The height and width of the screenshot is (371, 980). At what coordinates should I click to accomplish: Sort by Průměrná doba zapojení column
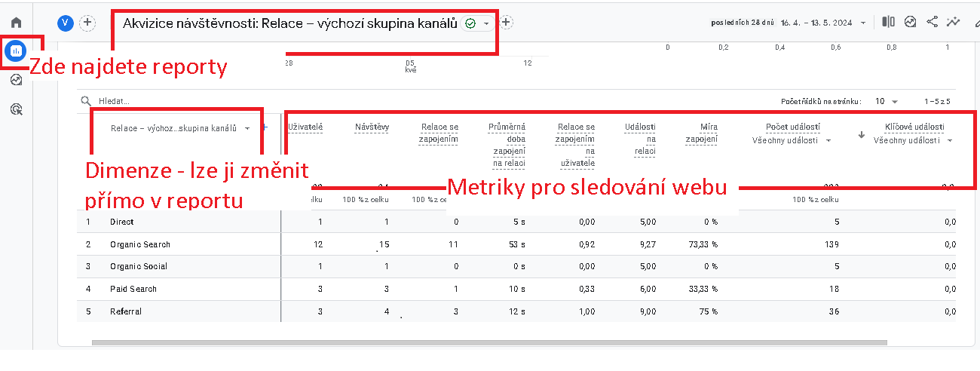coord(507,145)
